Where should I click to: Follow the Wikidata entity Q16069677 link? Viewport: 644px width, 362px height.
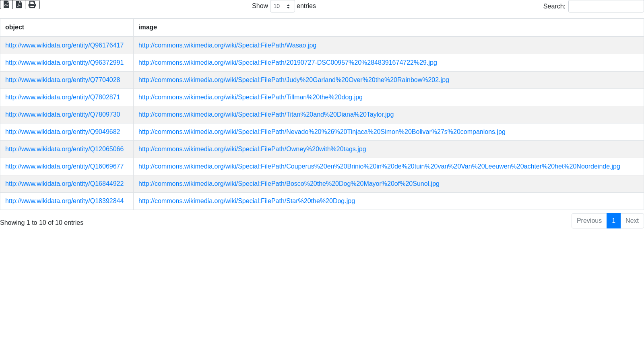(64, 167)
